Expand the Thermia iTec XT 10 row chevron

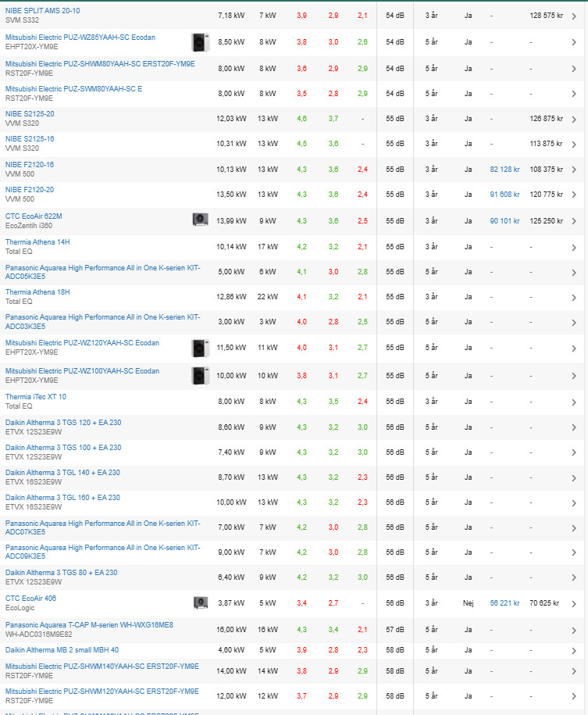click(x=573, y=402)
